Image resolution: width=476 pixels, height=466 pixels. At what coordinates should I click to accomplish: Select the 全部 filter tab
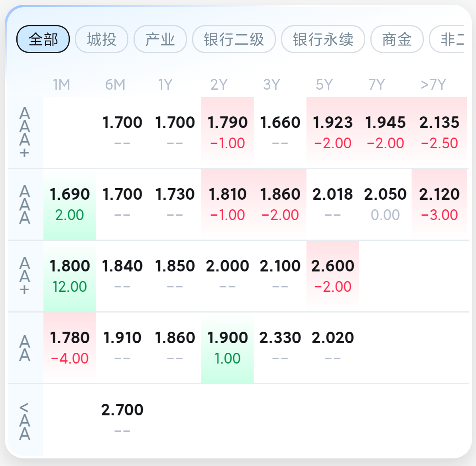pos(43,39)
